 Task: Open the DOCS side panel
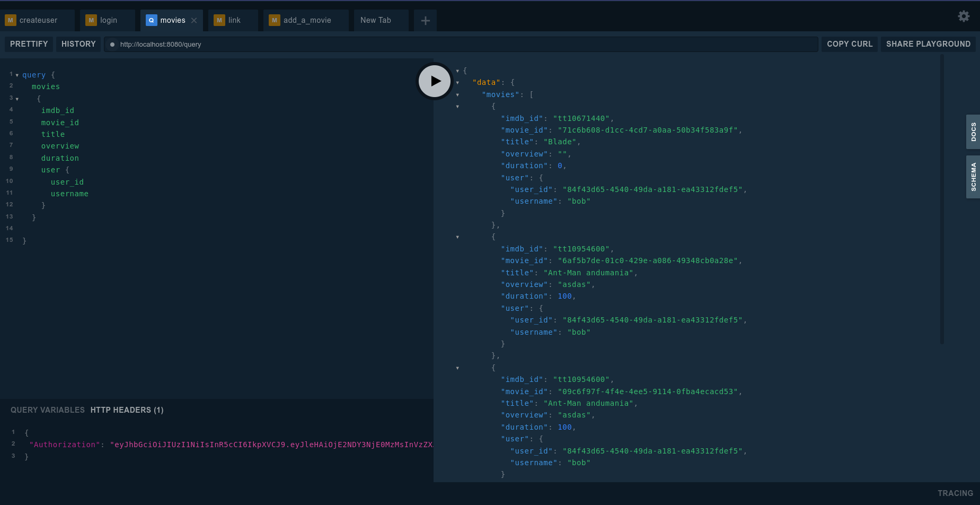tap(973, 132)
